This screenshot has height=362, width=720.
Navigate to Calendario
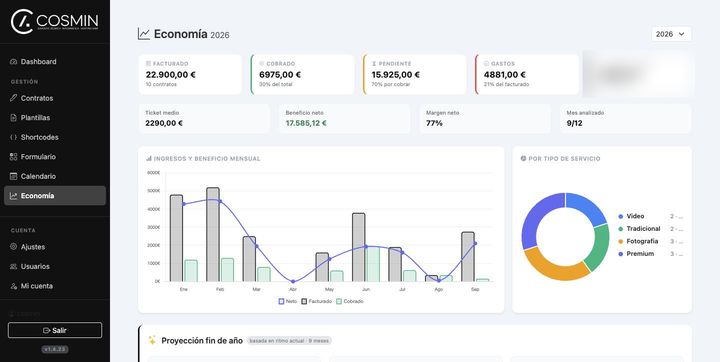tap(55, 176)
